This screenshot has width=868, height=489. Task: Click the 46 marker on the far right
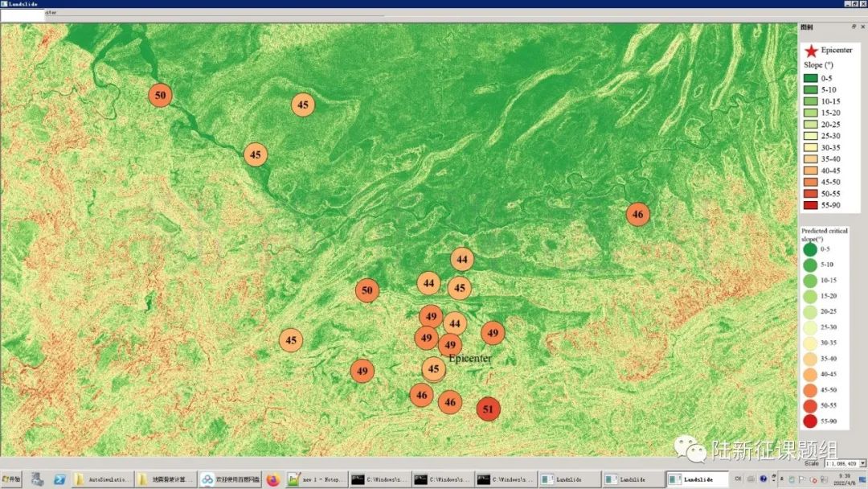coord(637,214)
